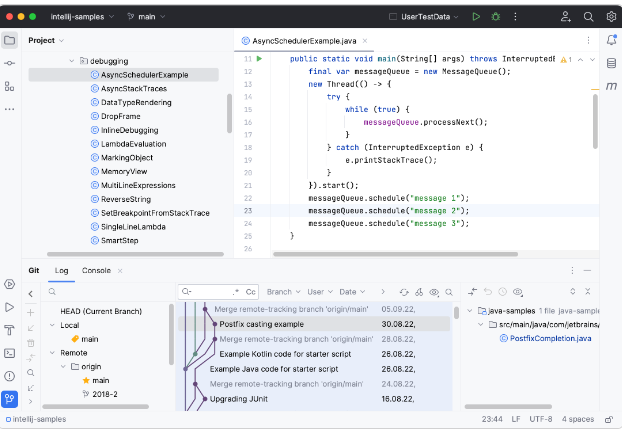Open the Project tool window folder icon

click(x=10, y=40)
